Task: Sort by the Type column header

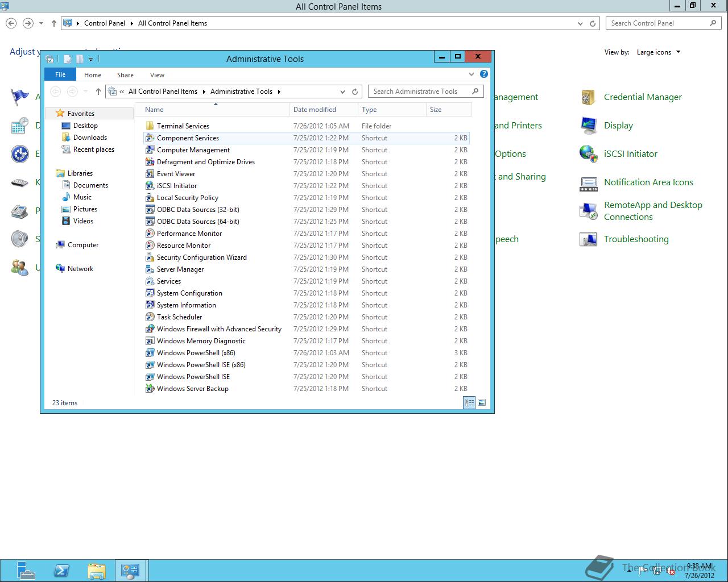Action: coord(392,110)
